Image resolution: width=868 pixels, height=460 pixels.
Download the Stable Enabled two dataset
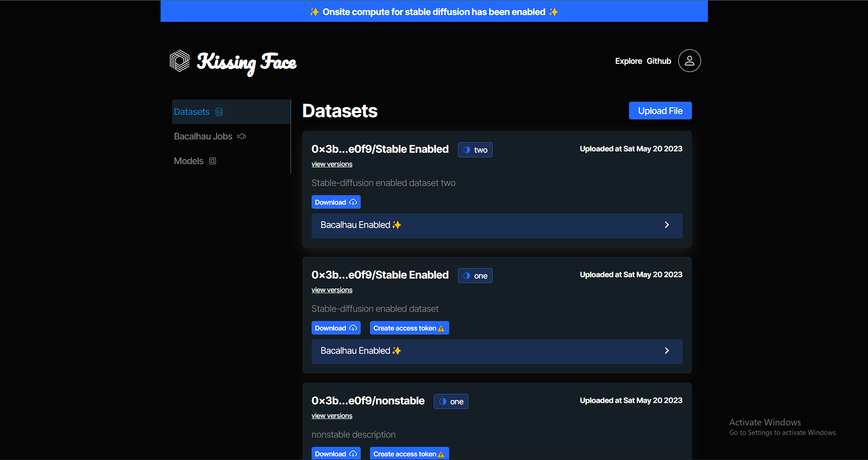pyautogui.click(x=336, y=202)
